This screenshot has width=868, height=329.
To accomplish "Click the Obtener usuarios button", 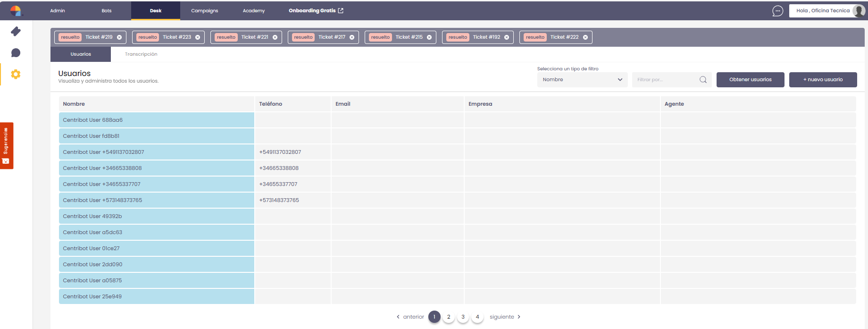I will tap(750, 80).
